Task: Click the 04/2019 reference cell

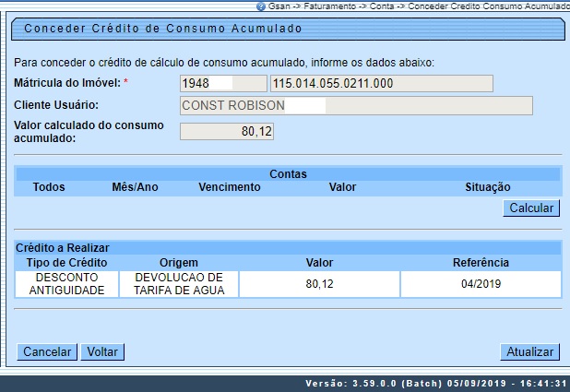Action: (480, 284)
